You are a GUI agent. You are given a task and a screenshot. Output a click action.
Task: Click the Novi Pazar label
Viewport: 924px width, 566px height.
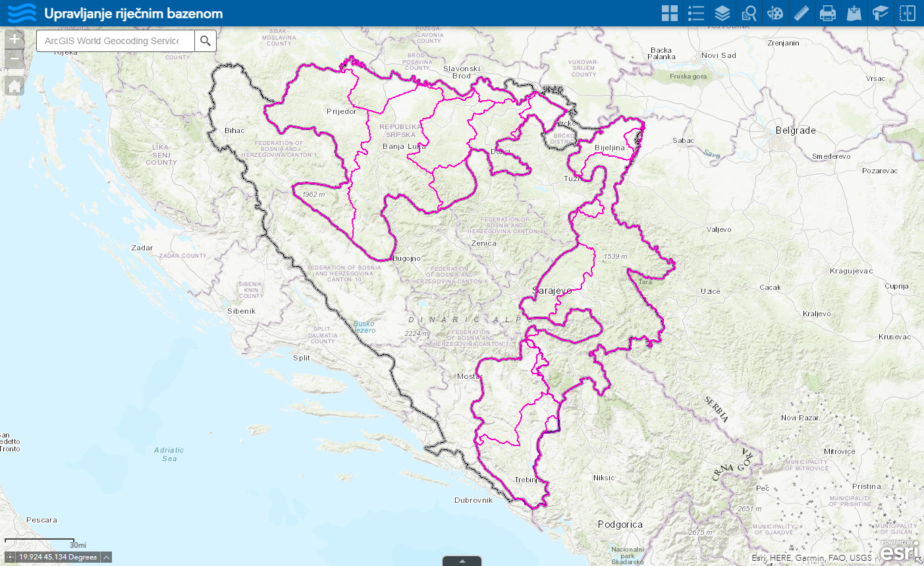pos(800,418)
